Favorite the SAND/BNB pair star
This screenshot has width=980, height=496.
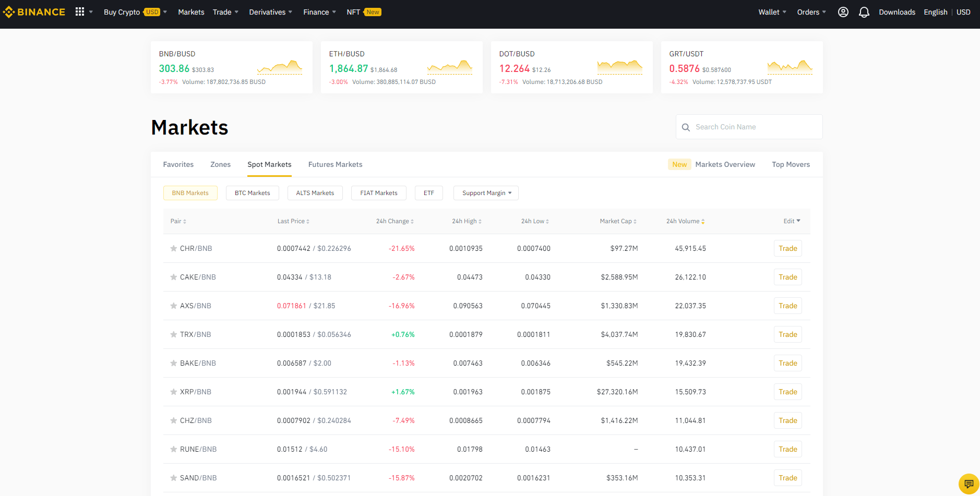(x=174, y=478)
